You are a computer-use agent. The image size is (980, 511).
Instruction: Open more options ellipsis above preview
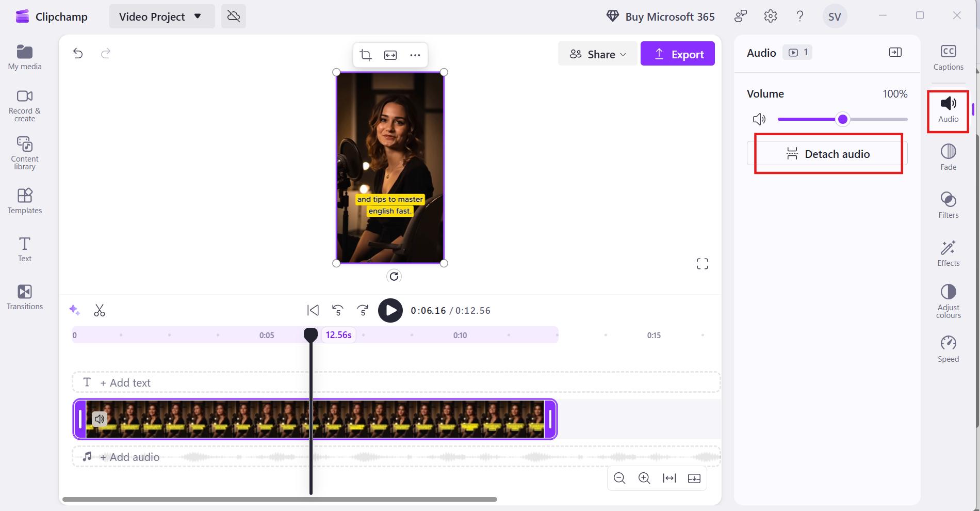pyautogui.click(x=415, y=55)
